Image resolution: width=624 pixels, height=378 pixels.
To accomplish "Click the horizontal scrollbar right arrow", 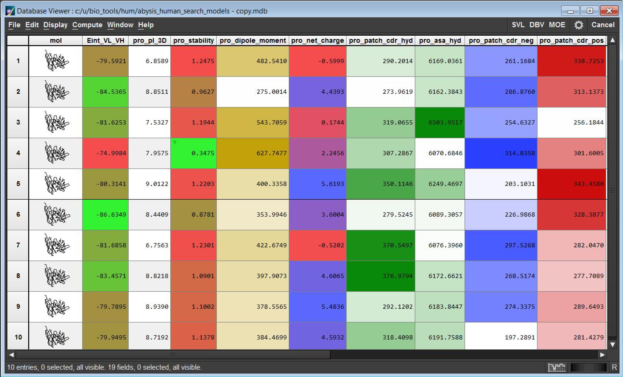I will [602, 355].
